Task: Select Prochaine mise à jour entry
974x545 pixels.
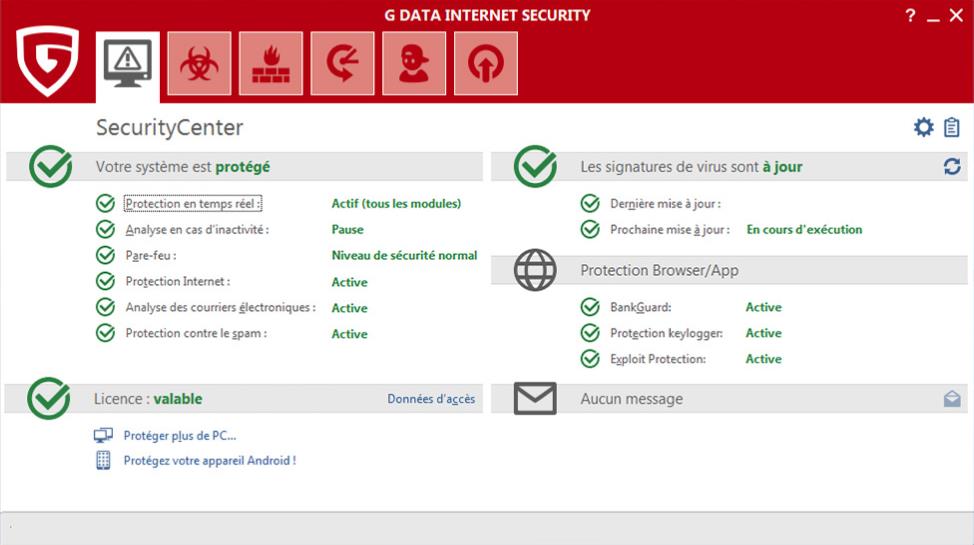Action: [x=670, y=229]
